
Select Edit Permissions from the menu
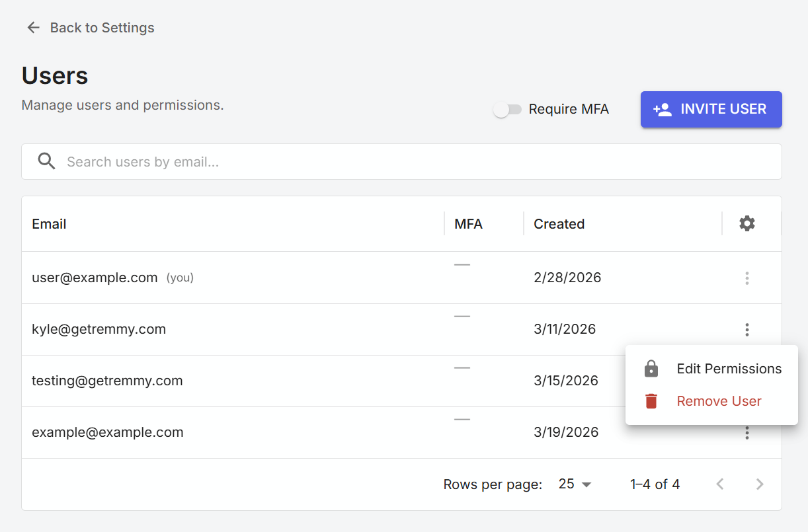point(729,368)
